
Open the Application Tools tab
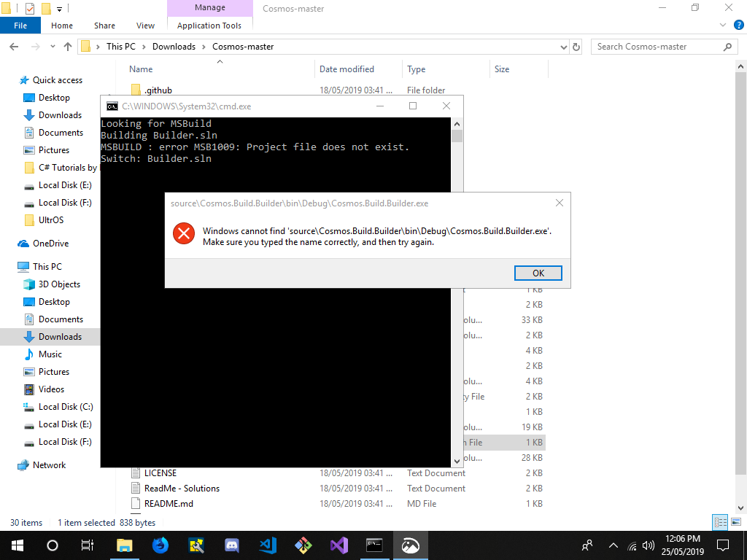[210, 25]
